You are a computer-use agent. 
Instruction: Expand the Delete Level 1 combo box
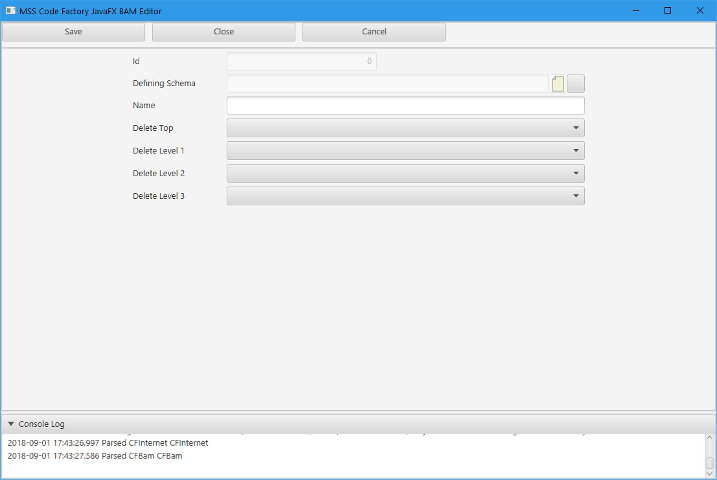pyautogui.click(x=405, y=151)
